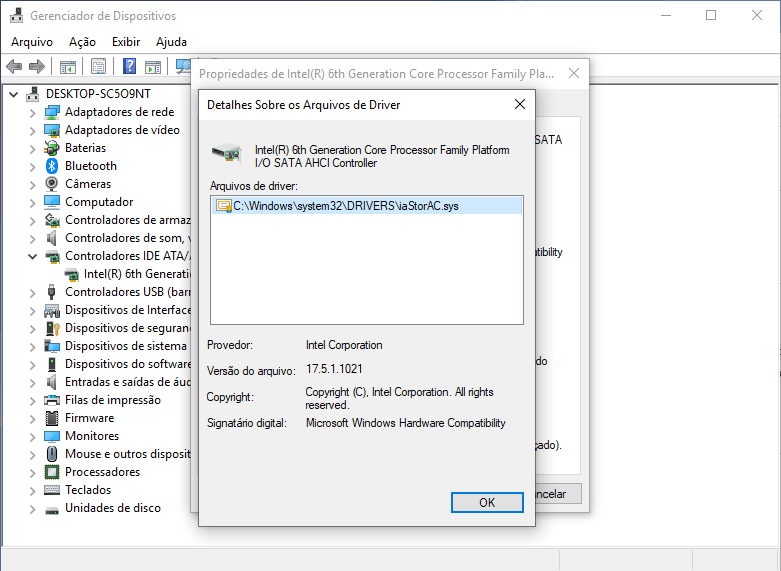Click OK in driver file details dialog
This screenshot has height=571, width=781.
[x=487, y=502]
